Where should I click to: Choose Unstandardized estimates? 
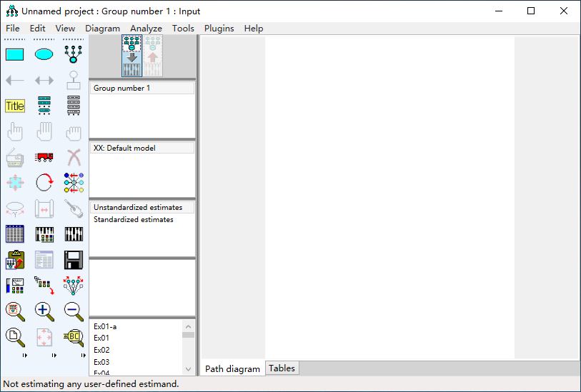[x=142, y=207]
